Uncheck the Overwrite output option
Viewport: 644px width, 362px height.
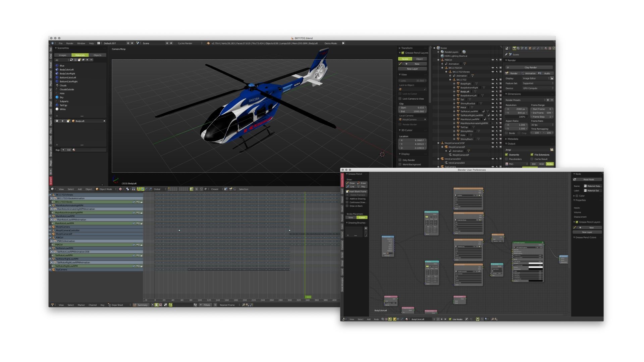point(506,155)
